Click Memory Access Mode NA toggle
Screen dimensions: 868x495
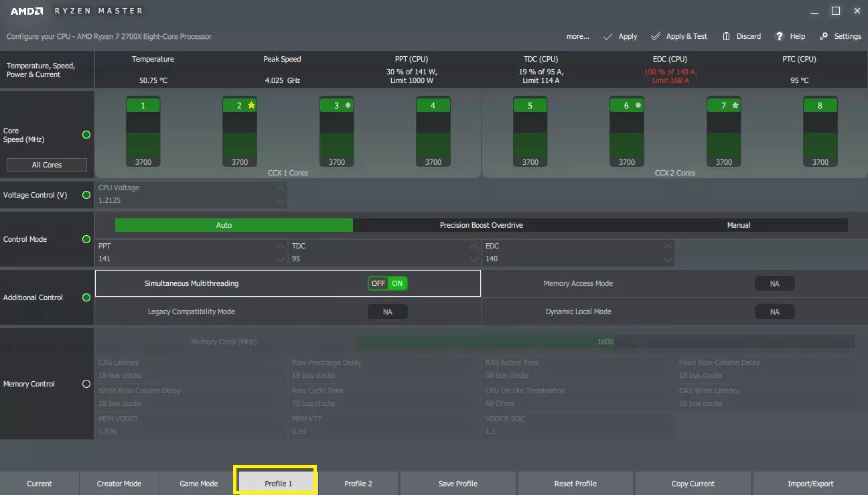tap(775, 283)
